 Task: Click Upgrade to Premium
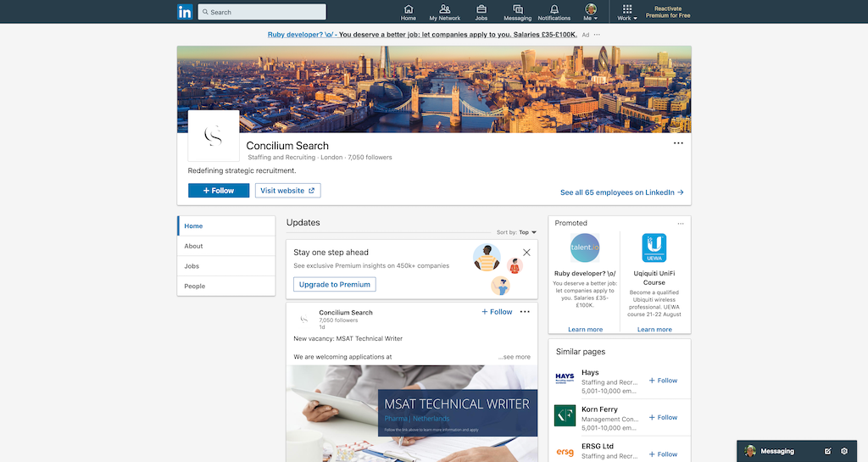334,284
